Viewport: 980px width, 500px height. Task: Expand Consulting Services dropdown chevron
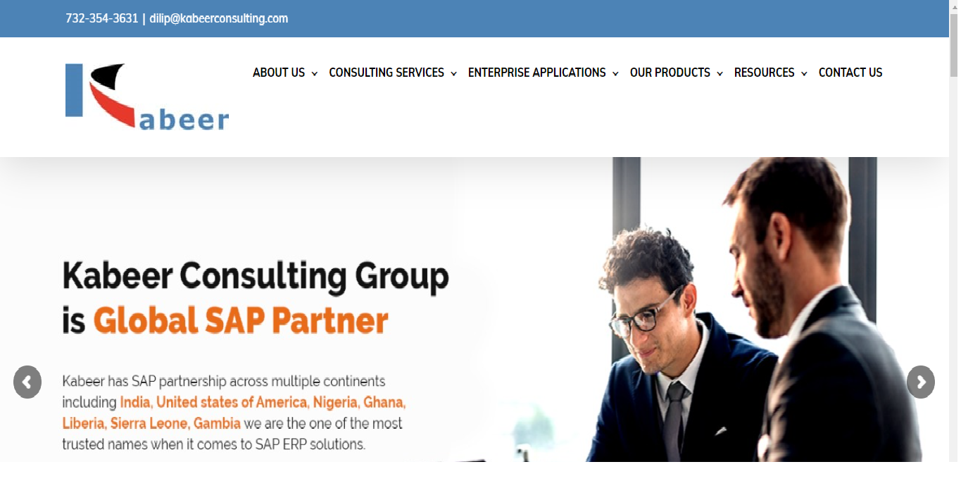(453, 74)
